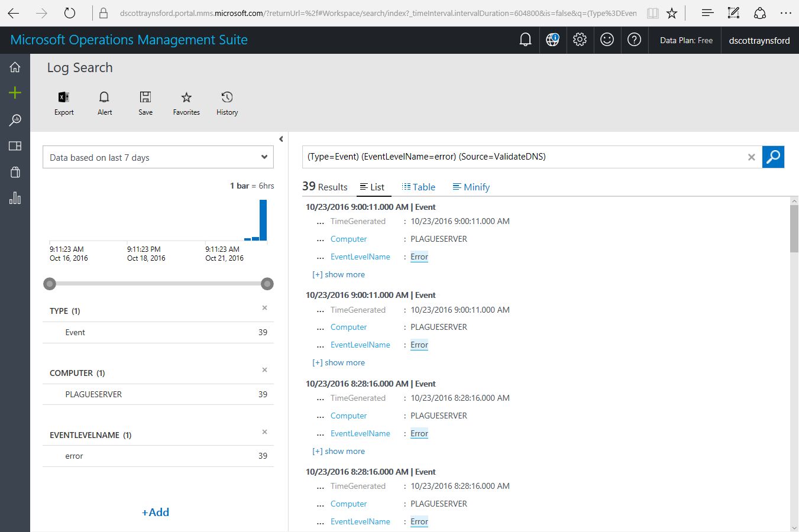Export results to Excel

(64, 103)
